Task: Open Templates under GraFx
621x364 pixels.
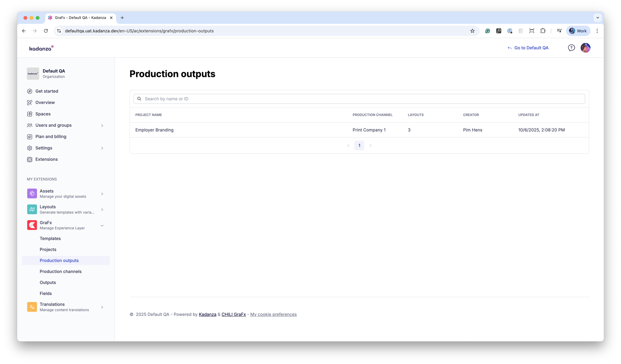Action: click(50, 239)
